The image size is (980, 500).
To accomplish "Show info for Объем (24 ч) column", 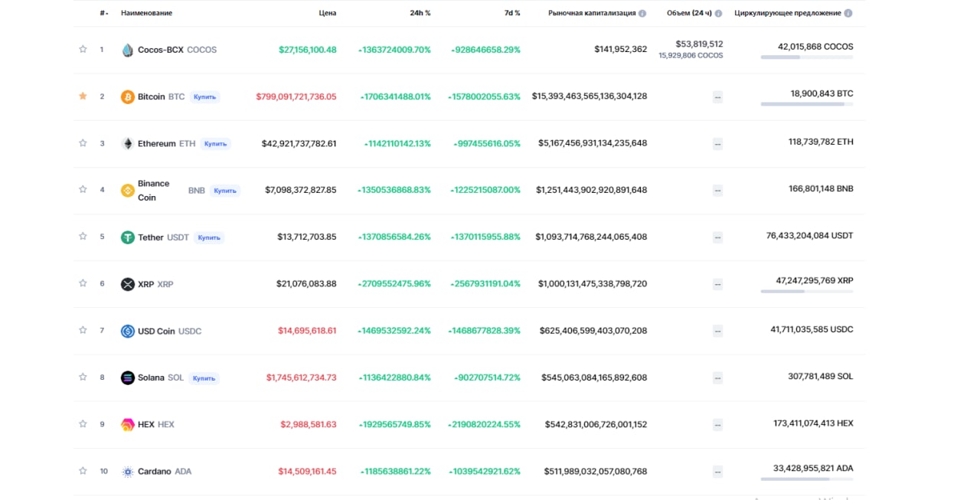I will tap(717, 13).
